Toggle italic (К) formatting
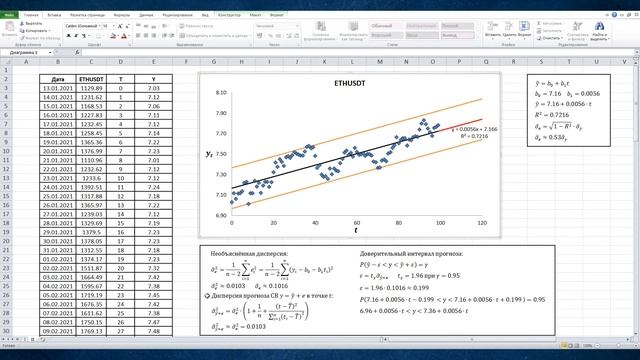Screen dimensions: 640x360 pyautogui.click(x=76, y=36)
